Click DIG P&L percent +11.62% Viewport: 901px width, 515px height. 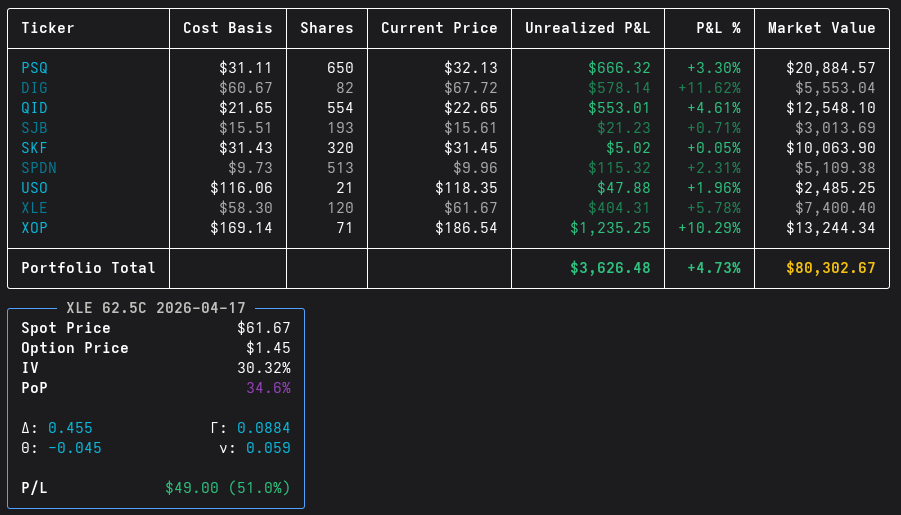(710, 88)
